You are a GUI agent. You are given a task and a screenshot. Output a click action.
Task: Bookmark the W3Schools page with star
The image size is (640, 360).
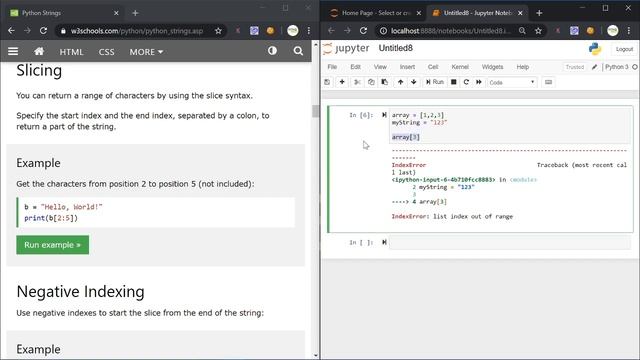[218, 31]
